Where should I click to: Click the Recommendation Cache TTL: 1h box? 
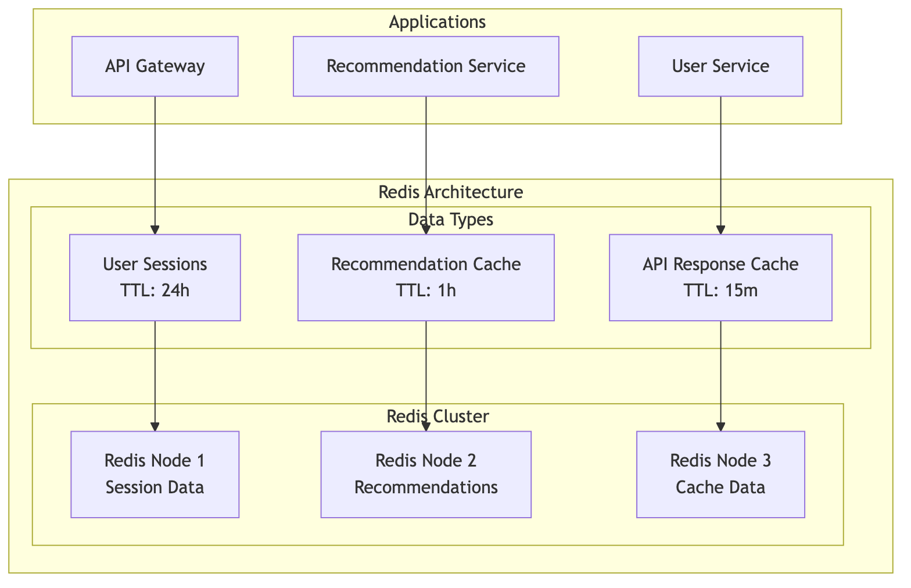[426, 277]
